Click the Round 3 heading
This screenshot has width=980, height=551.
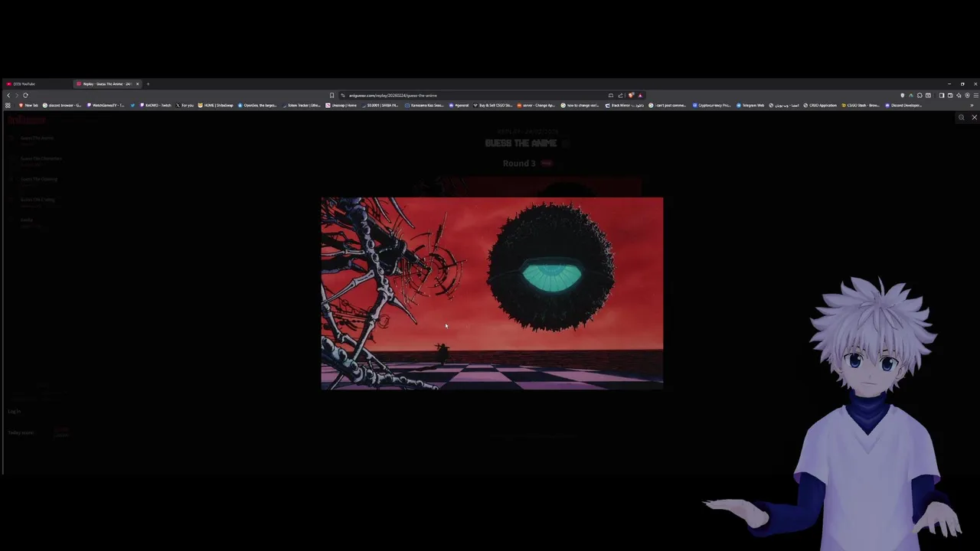tap(519, 163)
